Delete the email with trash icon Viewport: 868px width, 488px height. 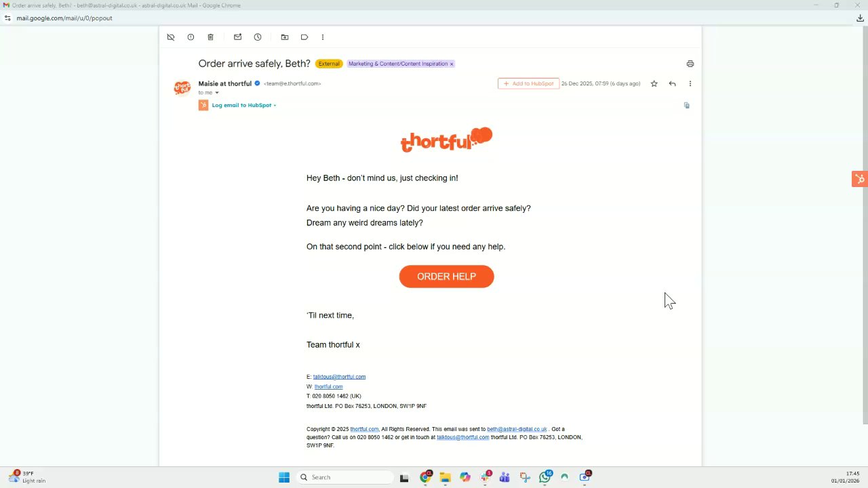[210, 37]
